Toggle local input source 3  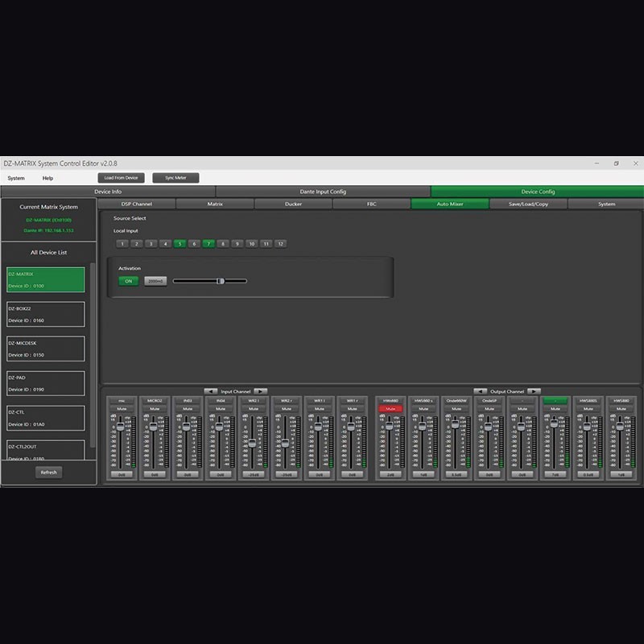point(151,244)
